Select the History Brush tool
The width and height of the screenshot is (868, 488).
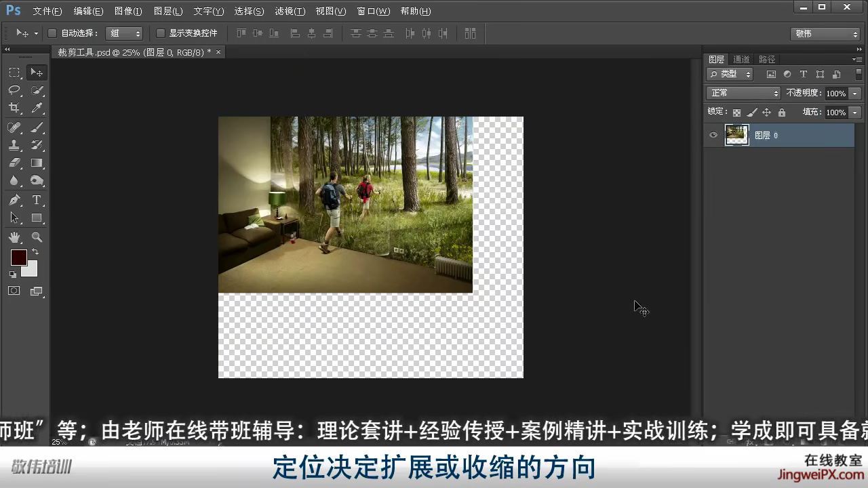[37, 145]
